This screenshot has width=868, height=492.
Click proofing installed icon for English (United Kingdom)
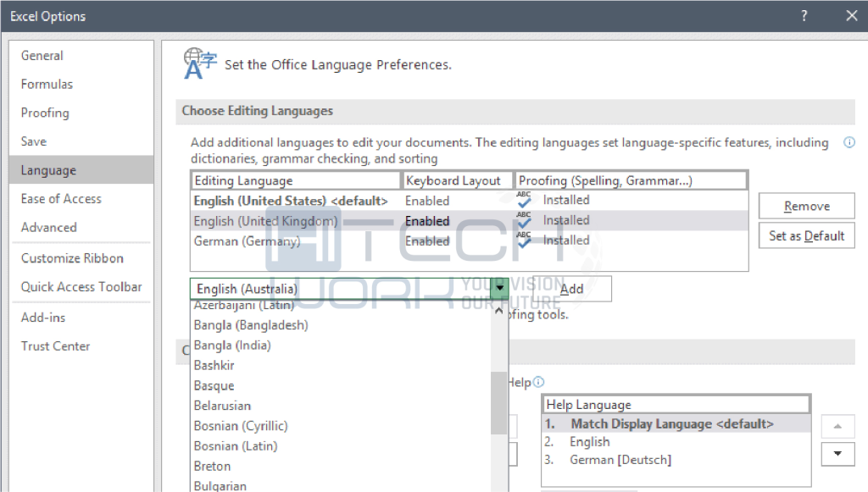(x=524, y=220)
